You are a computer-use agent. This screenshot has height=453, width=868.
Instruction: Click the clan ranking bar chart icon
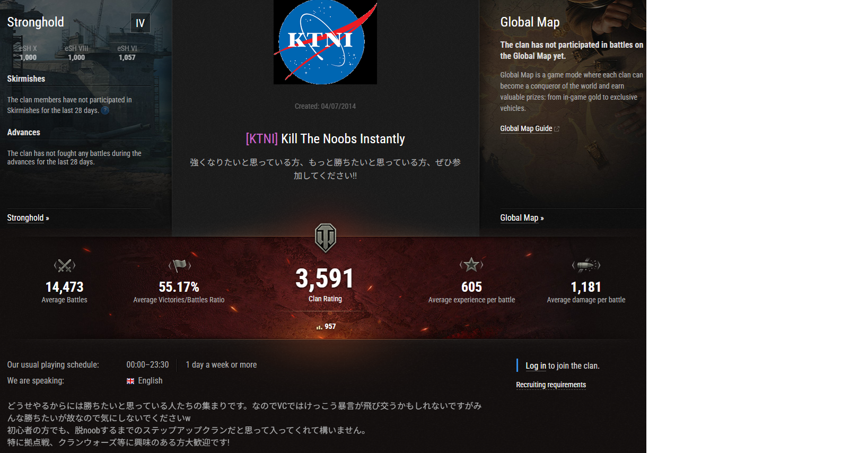click(x=319, y=327)
